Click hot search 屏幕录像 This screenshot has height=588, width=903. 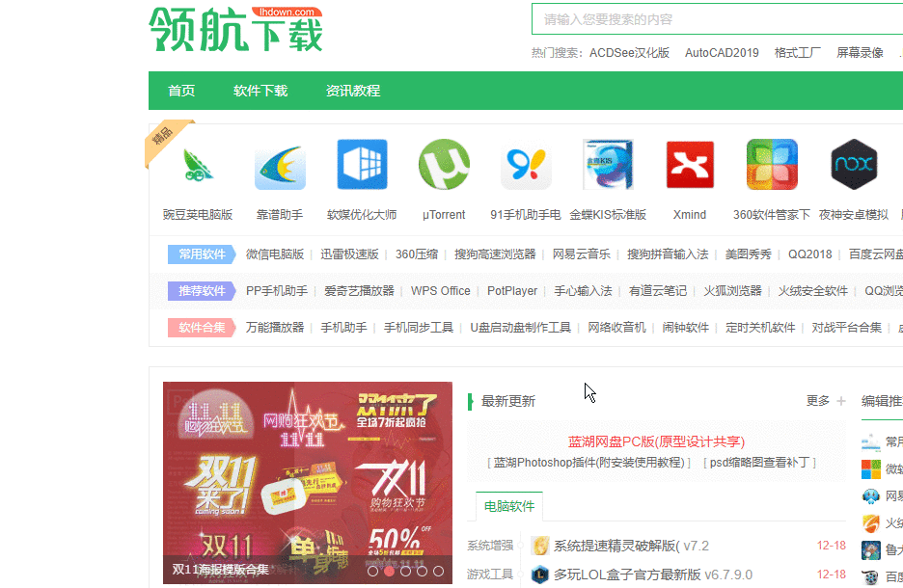(860, 53)
